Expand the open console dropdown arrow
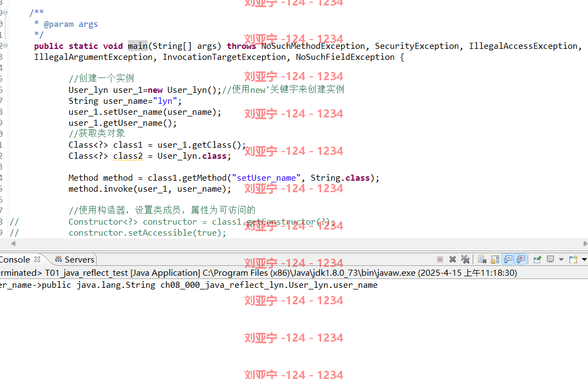Image resolution: width=588 pixels, height=379 pixels. (x=584, y=259)
